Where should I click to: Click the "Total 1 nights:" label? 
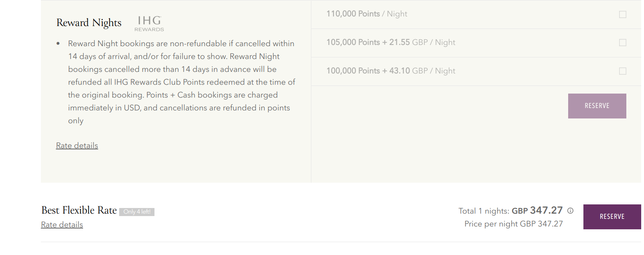484,211
